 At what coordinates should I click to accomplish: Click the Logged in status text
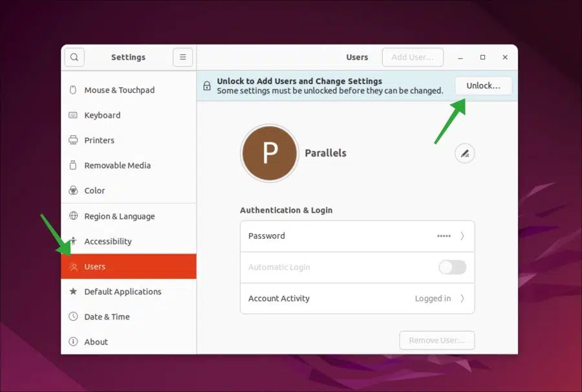point(433,298)
